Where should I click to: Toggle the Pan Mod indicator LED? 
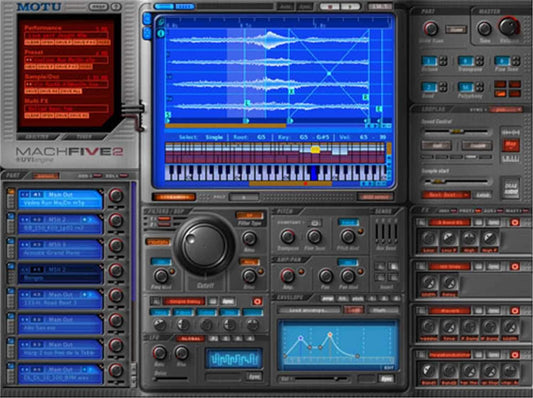click(x=360, y=271)
